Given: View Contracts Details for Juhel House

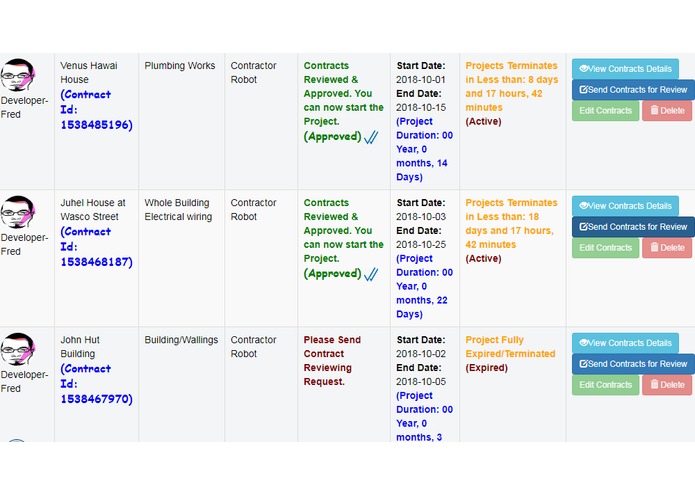Looking at the screenshot, I should (x=625, y=206).
